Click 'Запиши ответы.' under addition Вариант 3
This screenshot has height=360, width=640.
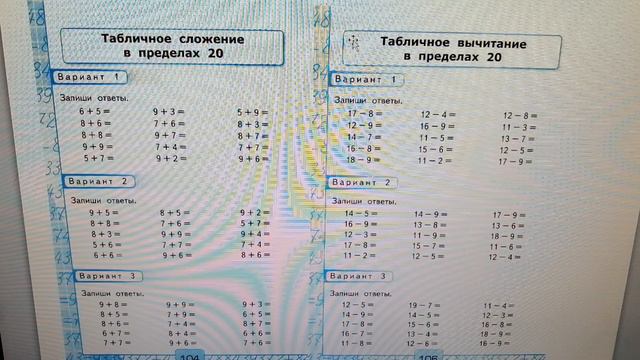click(x=112, y=293)
